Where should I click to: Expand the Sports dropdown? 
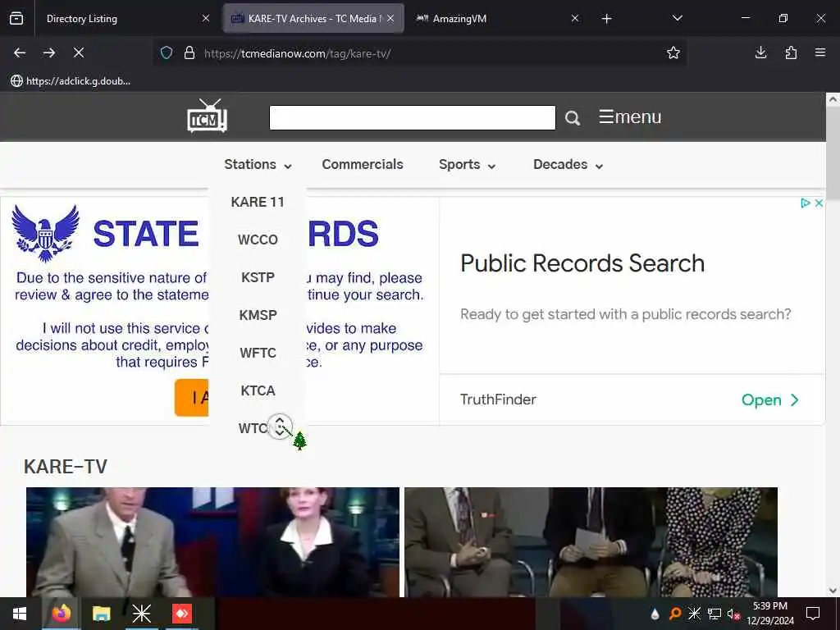coord(467,164)
